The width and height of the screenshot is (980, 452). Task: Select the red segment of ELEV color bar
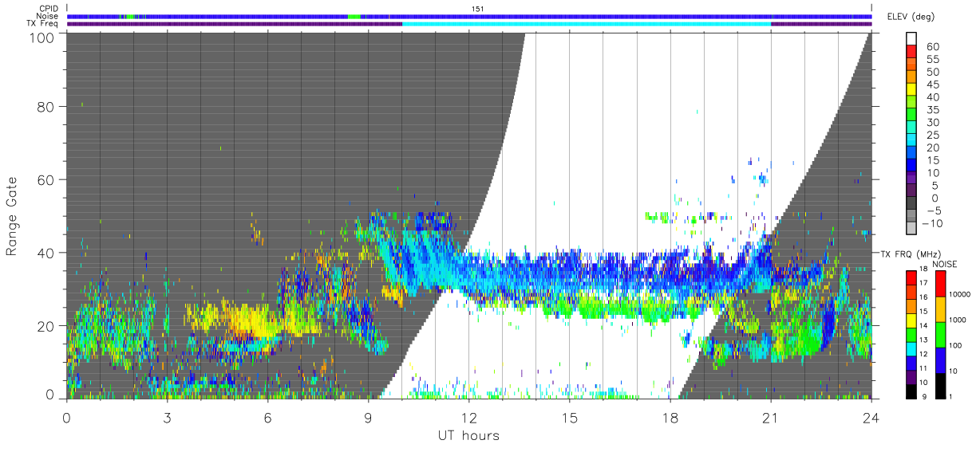coord(911,51)
